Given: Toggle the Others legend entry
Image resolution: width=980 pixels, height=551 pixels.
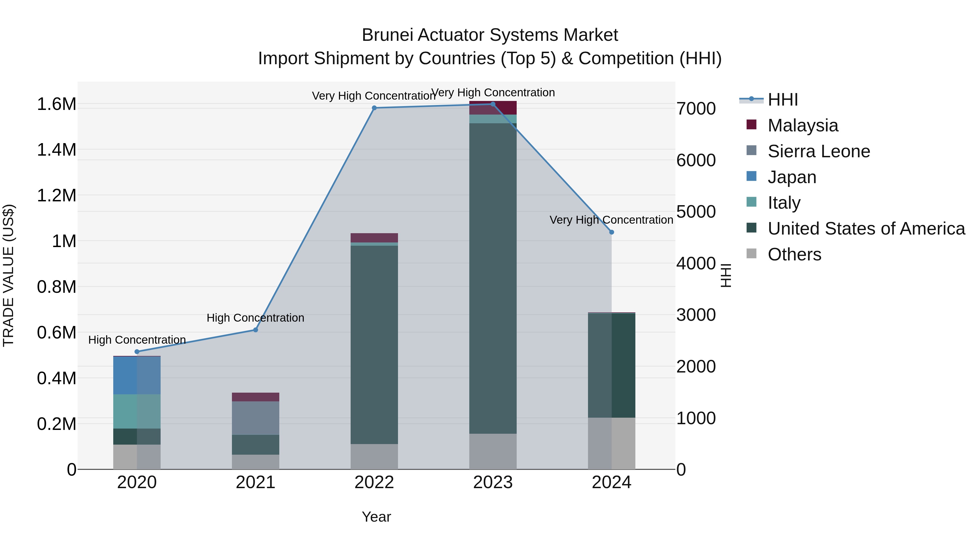Looking at the screenshot, I should click(x=784, y=254).
